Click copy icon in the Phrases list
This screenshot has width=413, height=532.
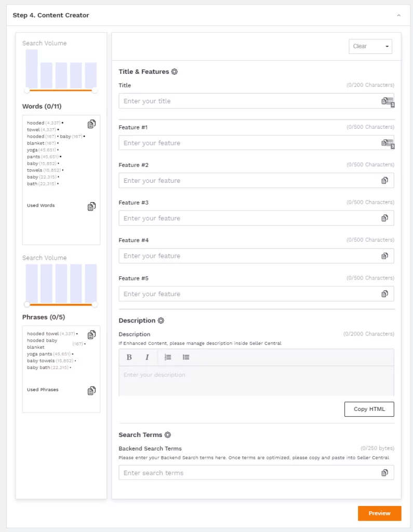(91, 335)
